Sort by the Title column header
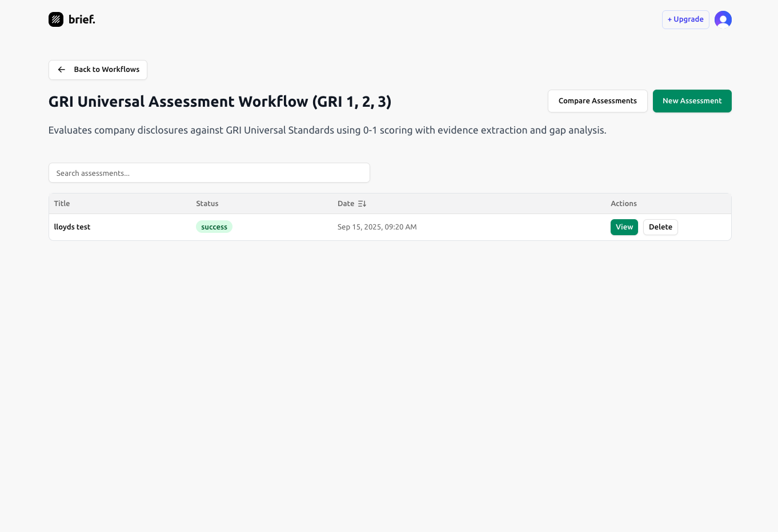 (62, 203)
